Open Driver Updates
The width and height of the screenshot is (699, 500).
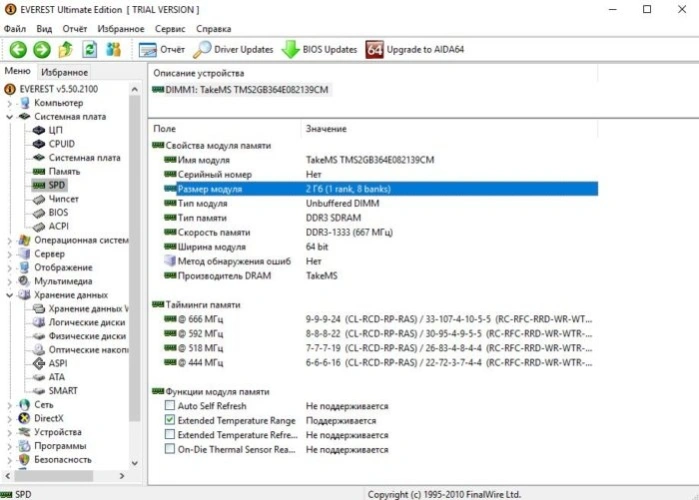pyautogui.click(x=233, y=49)
